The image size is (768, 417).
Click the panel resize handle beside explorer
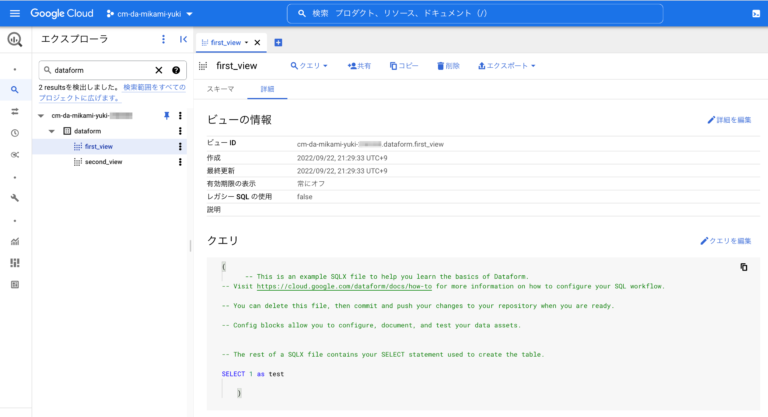click(x=190, y=245)
